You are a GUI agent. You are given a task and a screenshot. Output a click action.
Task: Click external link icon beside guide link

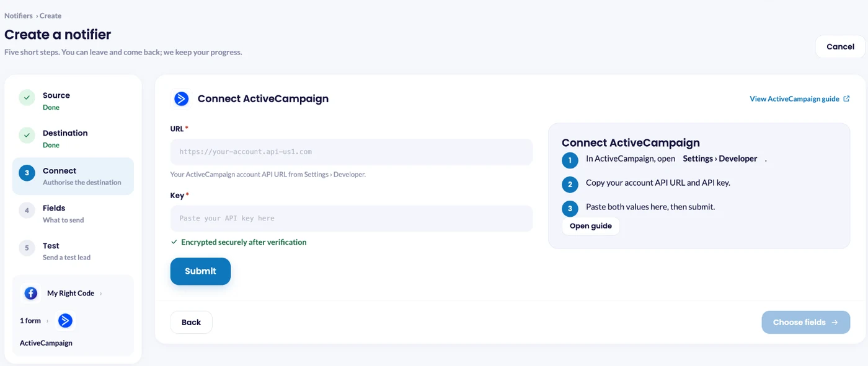pos(847,98)
